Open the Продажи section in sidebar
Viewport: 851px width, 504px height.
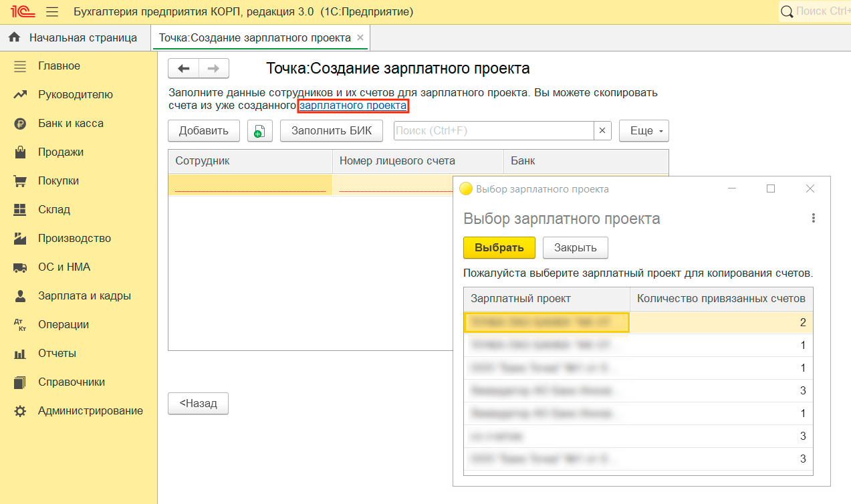[61, 152]
